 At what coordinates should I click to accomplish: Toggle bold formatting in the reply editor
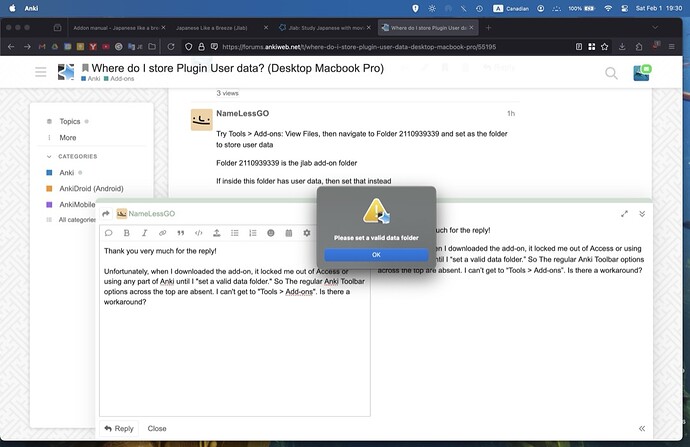tap(126, 233)
